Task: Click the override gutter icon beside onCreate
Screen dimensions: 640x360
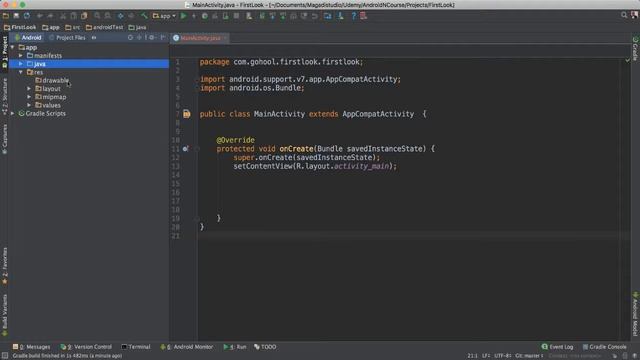Action: pyautogui.click(x=186, y=149)
